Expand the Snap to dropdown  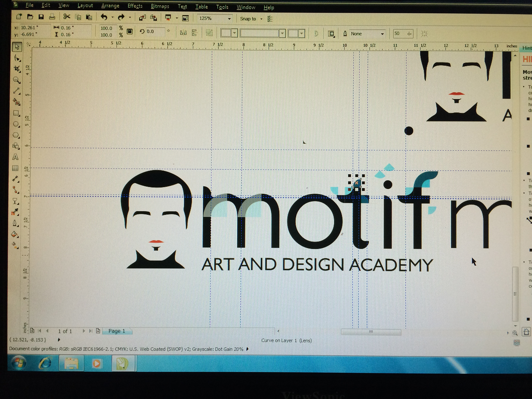[x=261, y=19]
